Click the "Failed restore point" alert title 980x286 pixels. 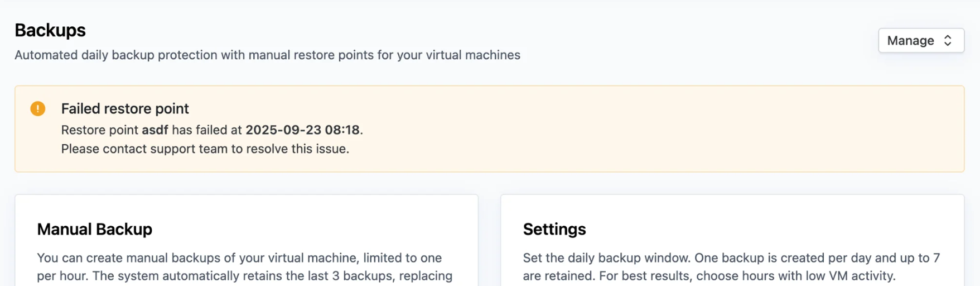click(125, 108)
